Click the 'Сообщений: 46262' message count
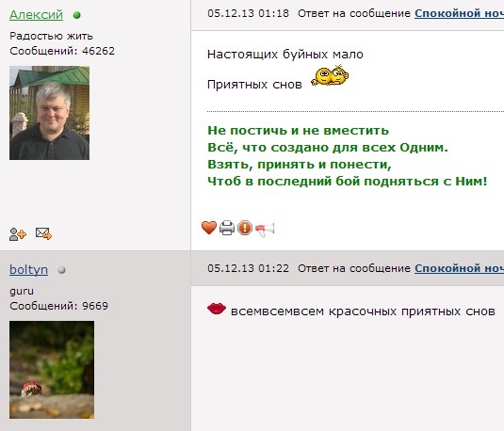The image size is (504, 431). 62,51
